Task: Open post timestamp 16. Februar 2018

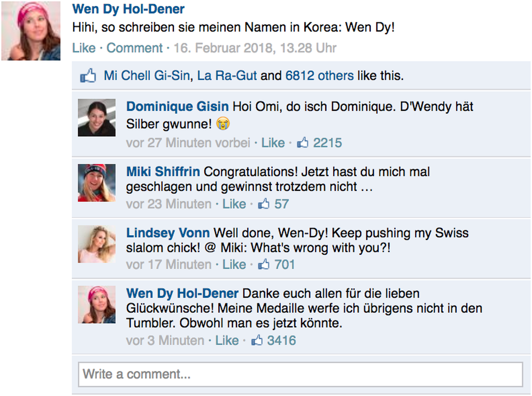Action: click(x=255, y=48)
